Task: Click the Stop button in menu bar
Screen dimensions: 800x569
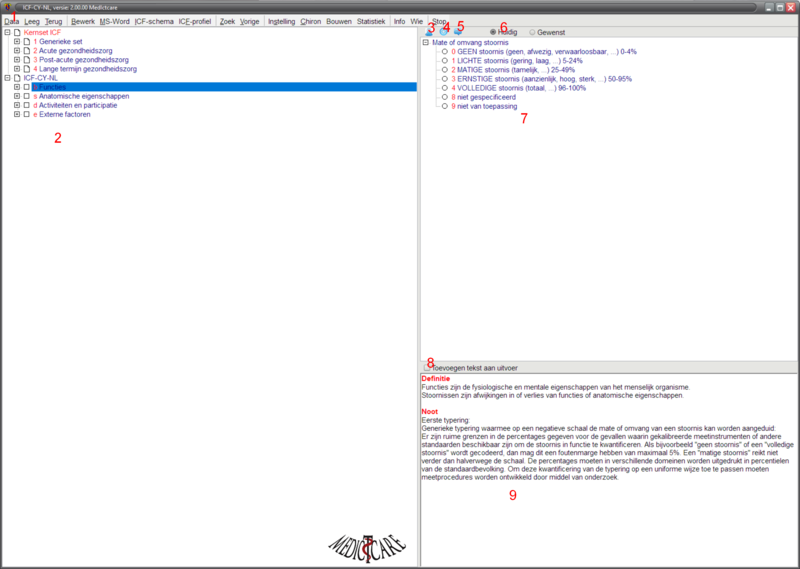Action: 439,20
